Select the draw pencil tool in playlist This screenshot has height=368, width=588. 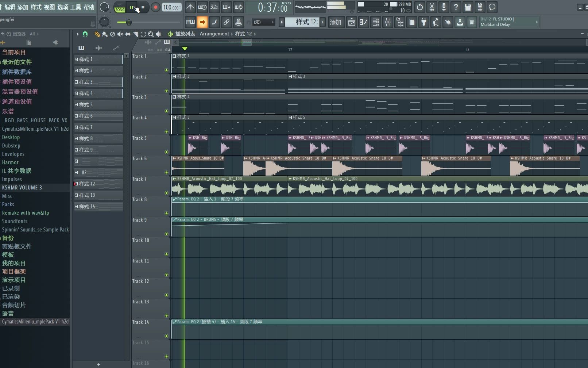tap(97, 34)
